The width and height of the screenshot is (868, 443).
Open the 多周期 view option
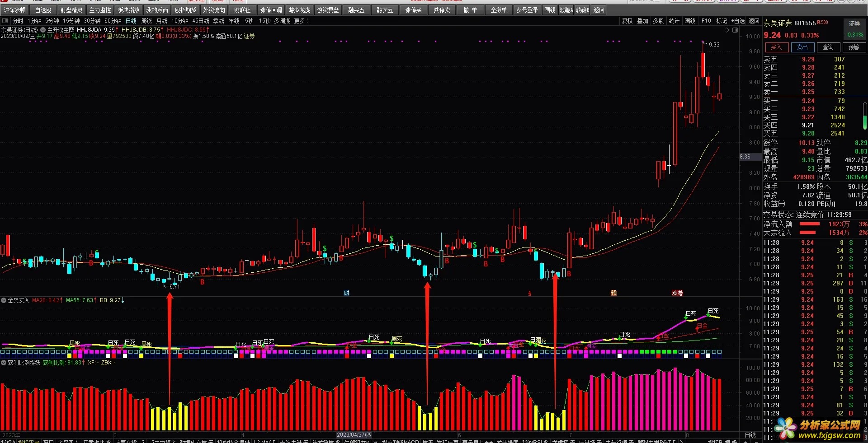click(282, 21)
